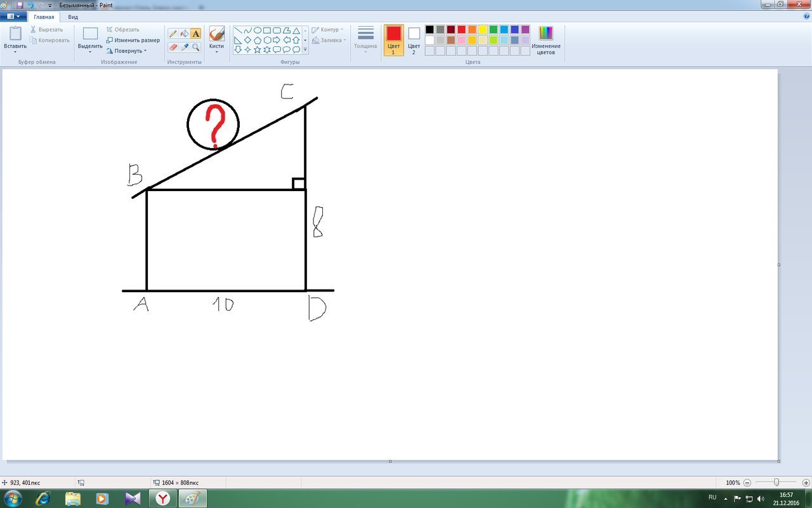The width and height of the screenshot is (812, 508).
Task: Click Изменить размер resize button
Action: pyautogui.click(x=133, y=40)
